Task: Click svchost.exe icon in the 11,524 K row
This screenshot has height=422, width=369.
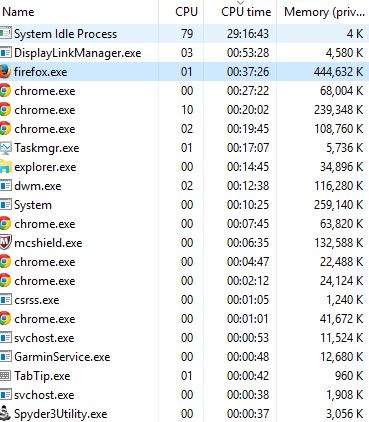Action: point(5,337)
